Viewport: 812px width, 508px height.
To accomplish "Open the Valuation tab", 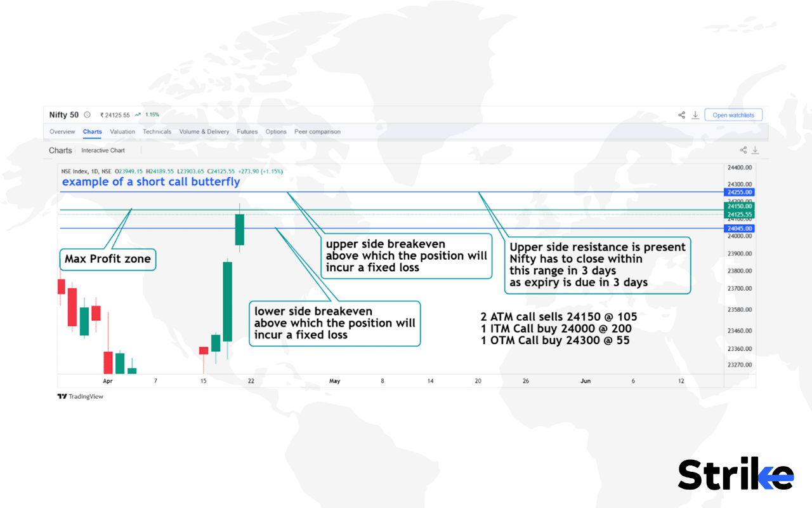I will pyautogui.click(x=122, y=132).
